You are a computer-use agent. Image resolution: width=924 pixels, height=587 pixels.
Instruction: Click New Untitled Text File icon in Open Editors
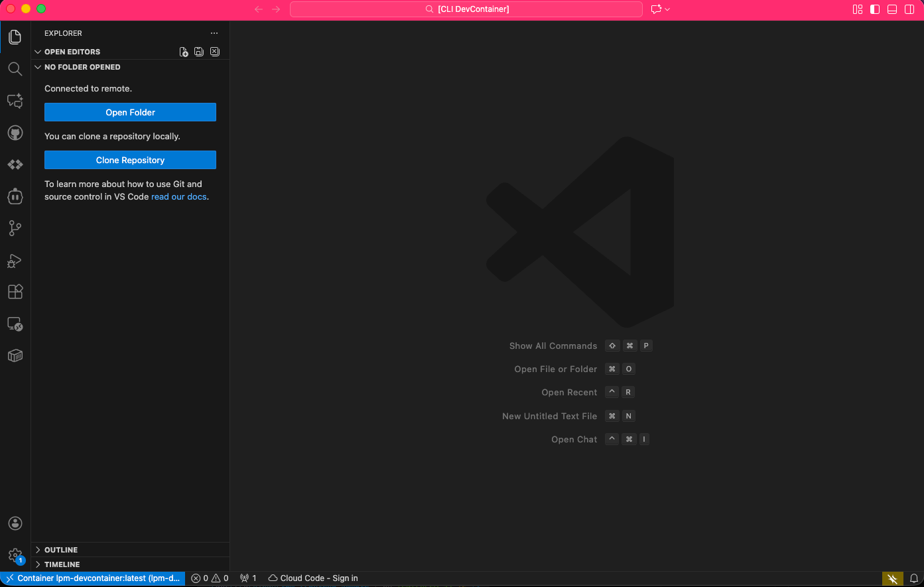pyautogui.click(x=184, y=52)
